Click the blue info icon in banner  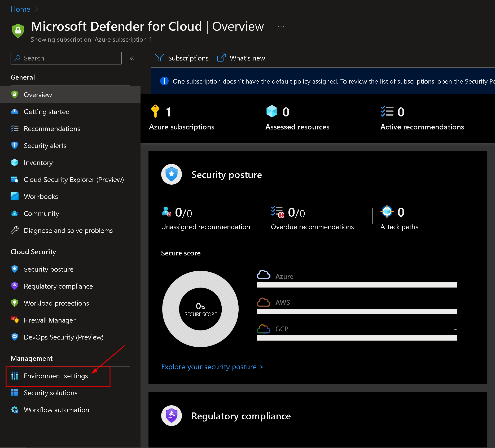tap(164, 81)
